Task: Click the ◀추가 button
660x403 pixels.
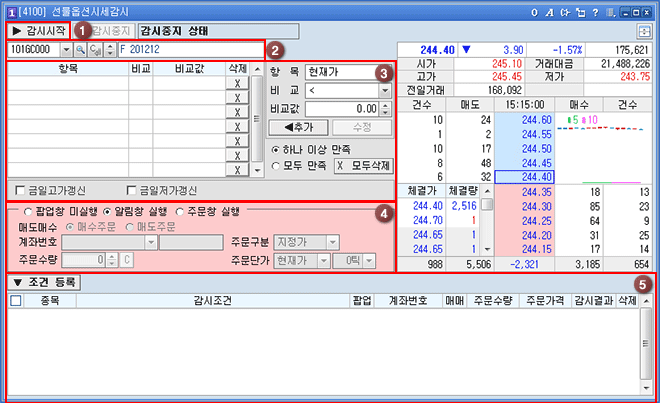Action: coord(300,127)
